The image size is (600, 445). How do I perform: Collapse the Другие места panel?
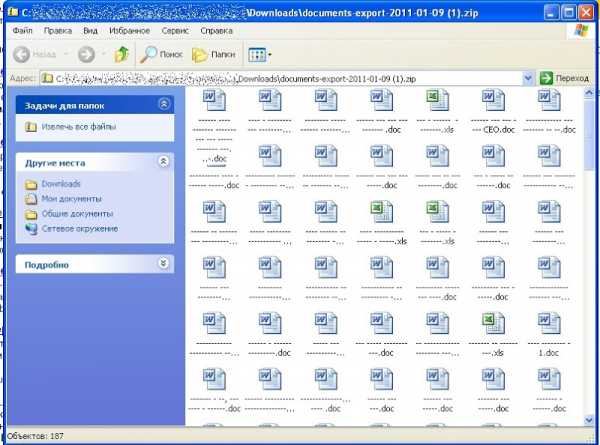point(163,161)
